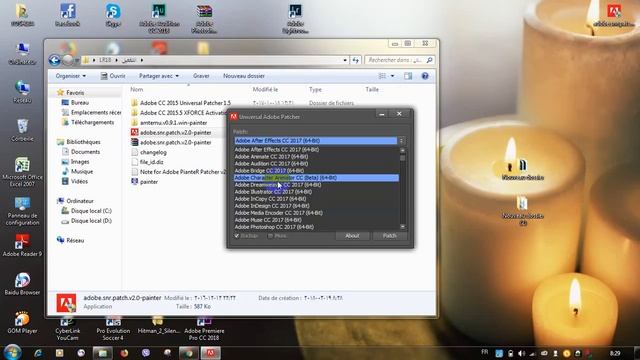Click the search field in the Explorer window
Image resolution: width=640 pixels, height=360 pixels.
coord(399,60)
